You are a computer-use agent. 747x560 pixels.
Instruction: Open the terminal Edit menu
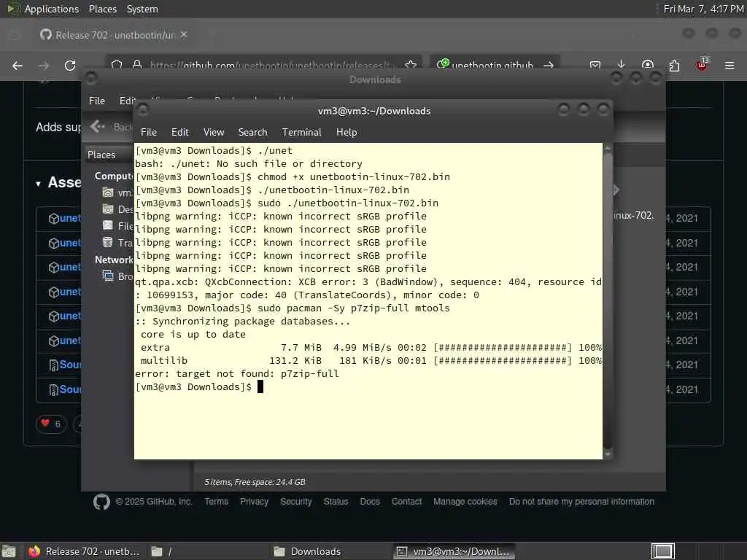(179, 133)
